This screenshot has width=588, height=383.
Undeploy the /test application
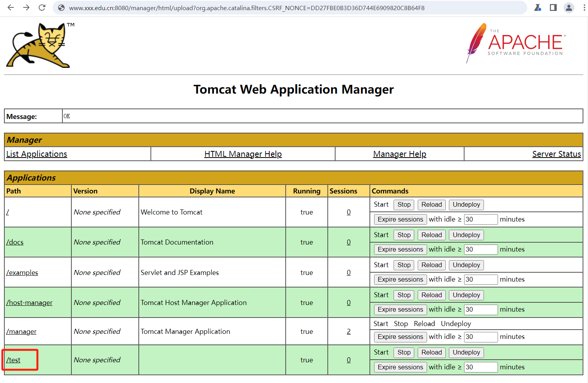[x=466, y=352]
